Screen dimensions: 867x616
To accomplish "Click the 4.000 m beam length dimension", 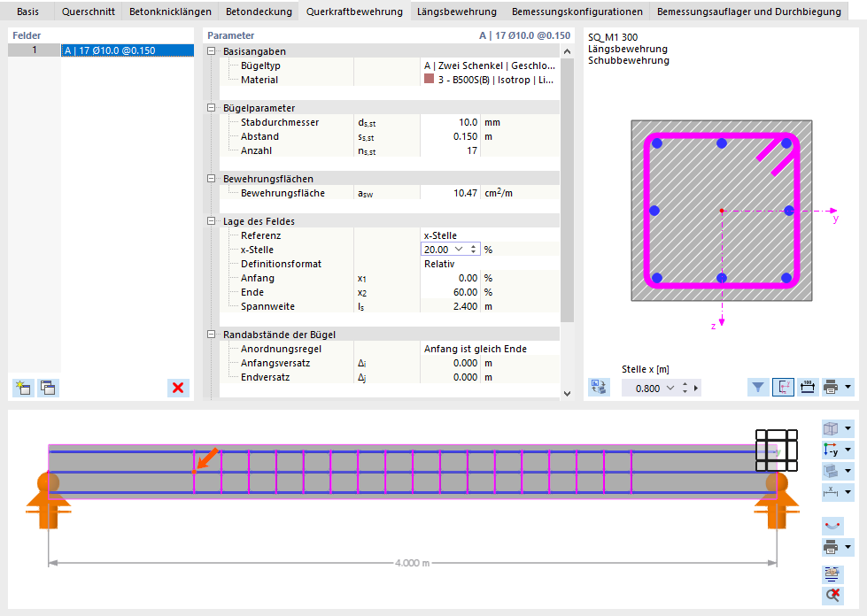I will click(x=412, y=563).
